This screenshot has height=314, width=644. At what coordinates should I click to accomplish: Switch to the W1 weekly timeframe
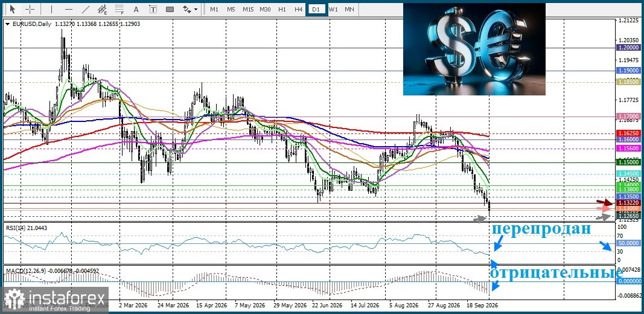point(334,9)
